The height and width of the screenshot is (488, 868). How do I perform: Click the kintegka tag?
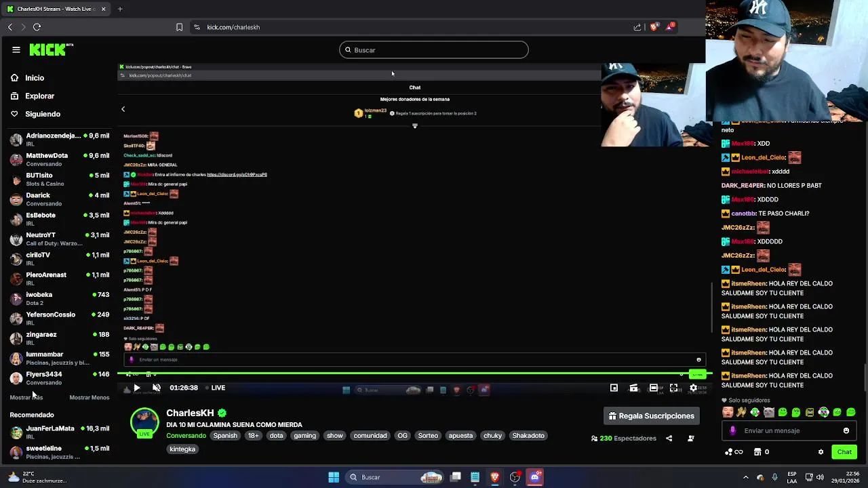182,449
